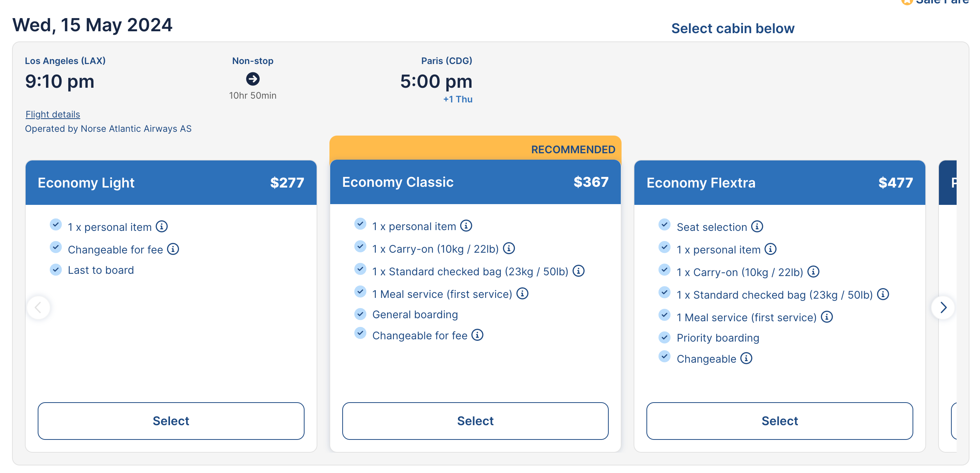Open info icon beside Flextra Changeable
This screenshot has width=980, height=473.
click(746, 358)
